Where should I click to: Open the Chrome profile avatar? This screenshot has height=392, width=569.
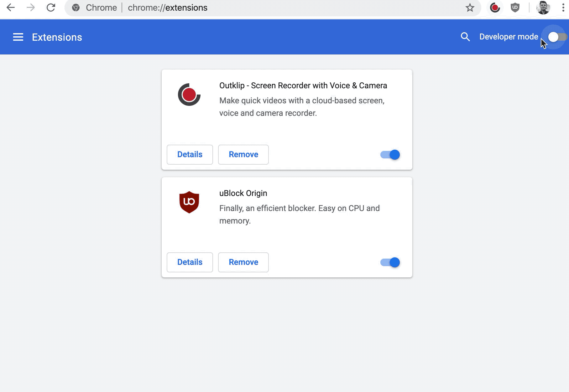(543, 8)
